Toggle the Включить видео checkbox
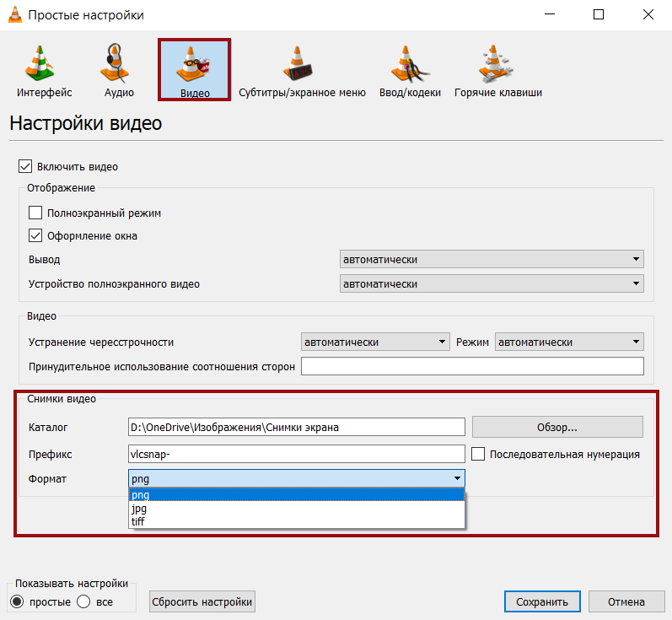The image size is (672, 620). 25,166
